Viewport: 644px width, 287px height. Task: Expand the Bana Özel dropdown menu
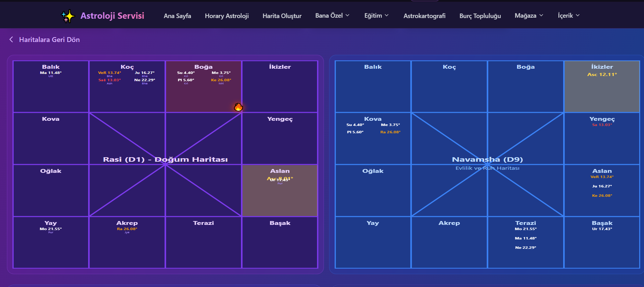[x=332, y=16]
